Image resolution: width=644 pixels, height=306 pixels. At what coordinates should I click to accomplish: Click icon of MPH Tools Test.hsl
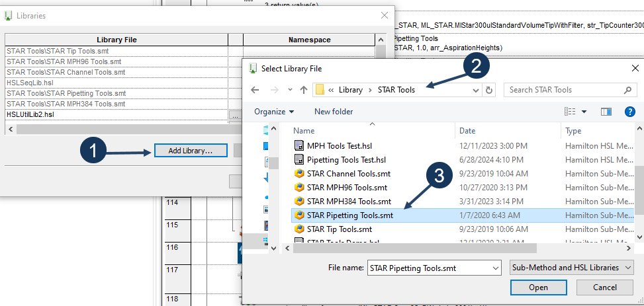[299, 145]
